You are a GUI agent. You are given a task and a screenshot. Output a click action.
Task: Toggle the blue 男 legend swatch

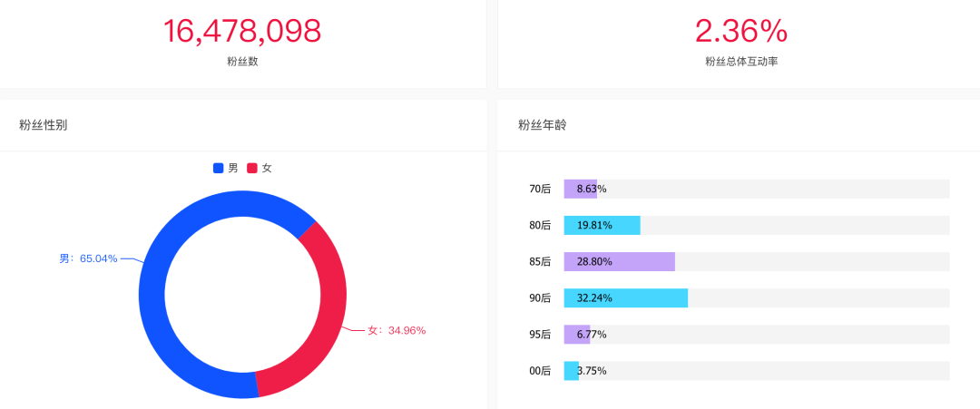click(x=218, y=168)
